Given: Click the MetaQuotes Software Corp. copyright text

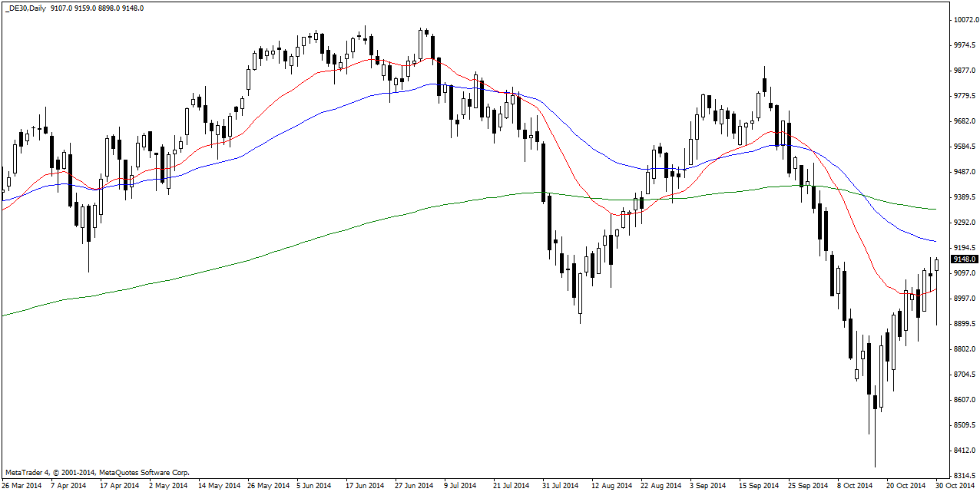Looking at the screenshot, I should point(97,473).
